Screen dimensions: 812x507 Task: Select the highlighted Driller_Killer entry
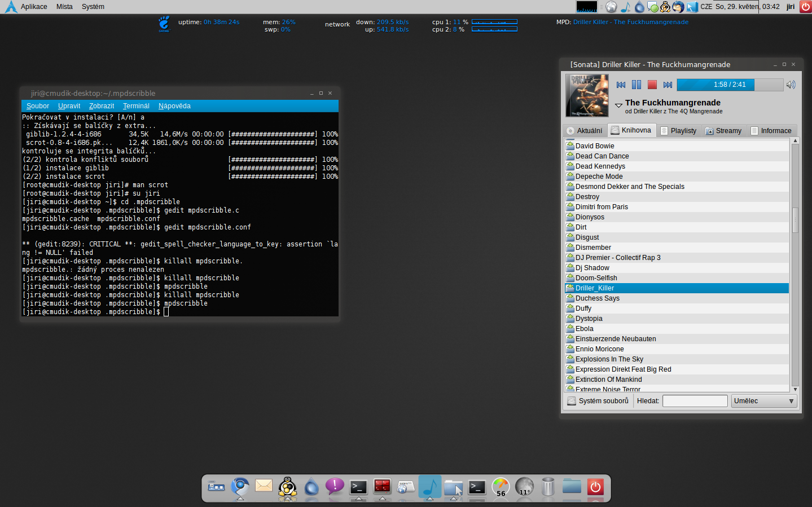point(677,288)
